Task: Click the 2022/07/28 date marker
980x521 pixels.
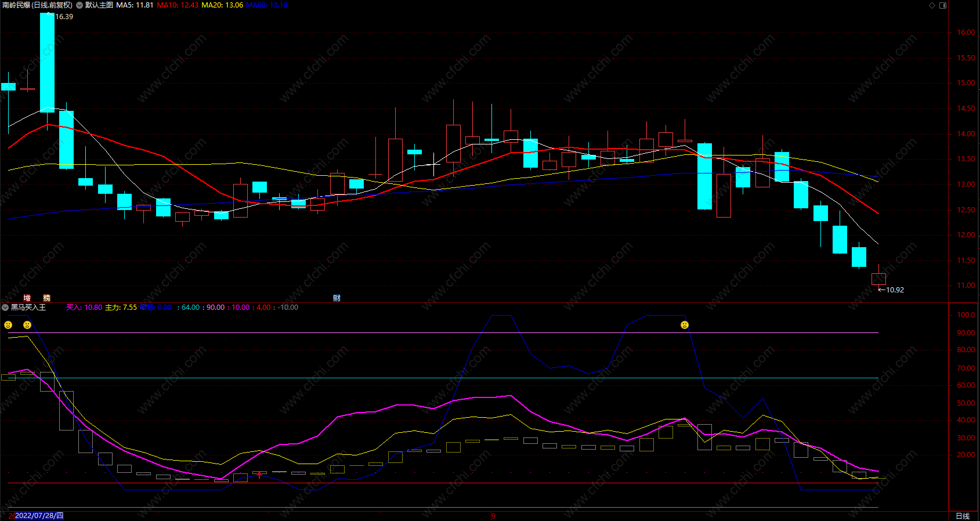Action: pyautogui.click(x=39, y=516)
